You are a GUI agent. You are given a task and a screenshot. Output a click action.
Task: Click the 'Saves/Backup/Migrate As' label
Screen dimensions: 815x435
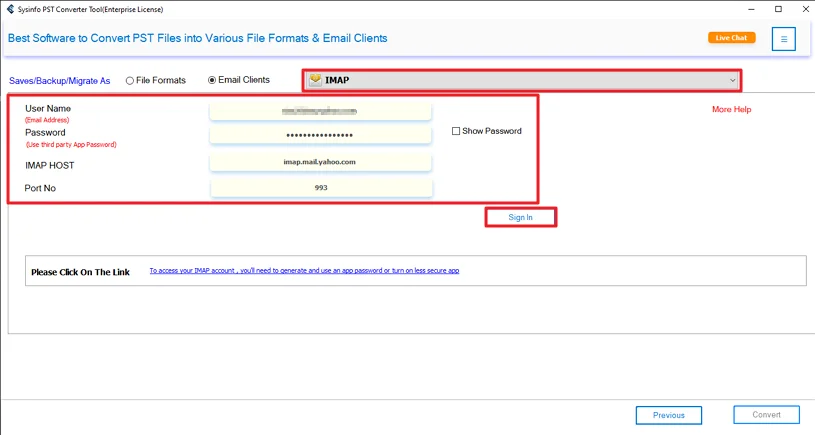pos(60,81)
